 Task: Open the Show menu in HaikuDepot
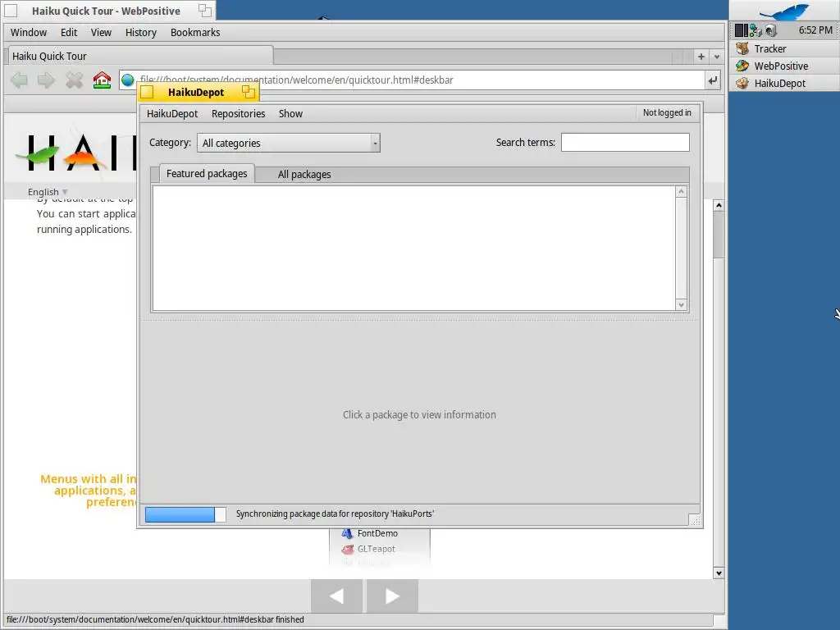click(291, 113)
